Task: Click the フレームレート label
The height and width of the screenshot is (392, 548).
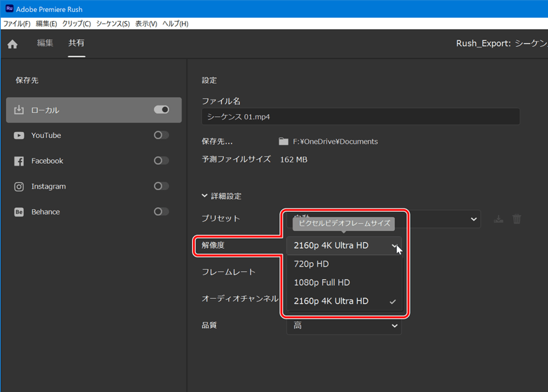Action: [228, 272]
